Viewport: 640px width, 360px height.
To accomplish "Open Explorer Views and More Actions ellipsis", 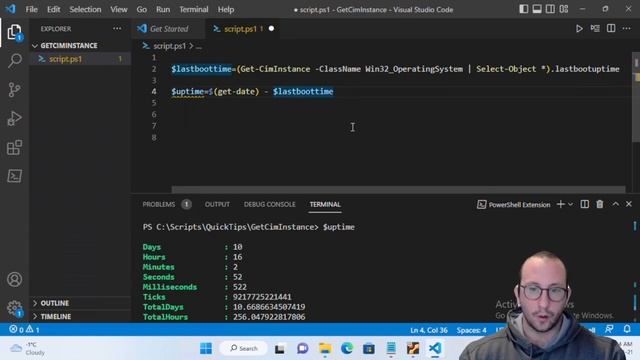I will coord(117,29).
